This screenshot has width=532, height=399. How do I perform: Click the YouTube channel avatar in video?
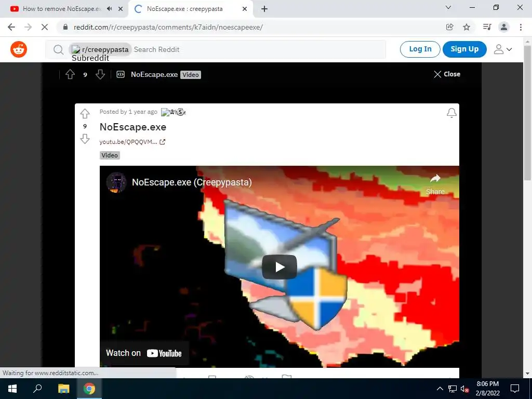[116, 182]
